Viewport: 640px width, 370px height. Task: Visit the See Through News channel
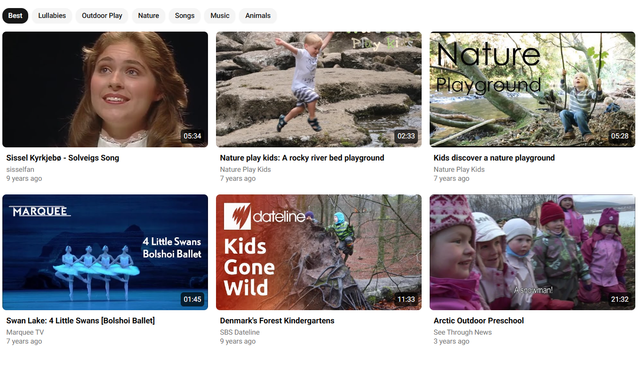point(462,332)
